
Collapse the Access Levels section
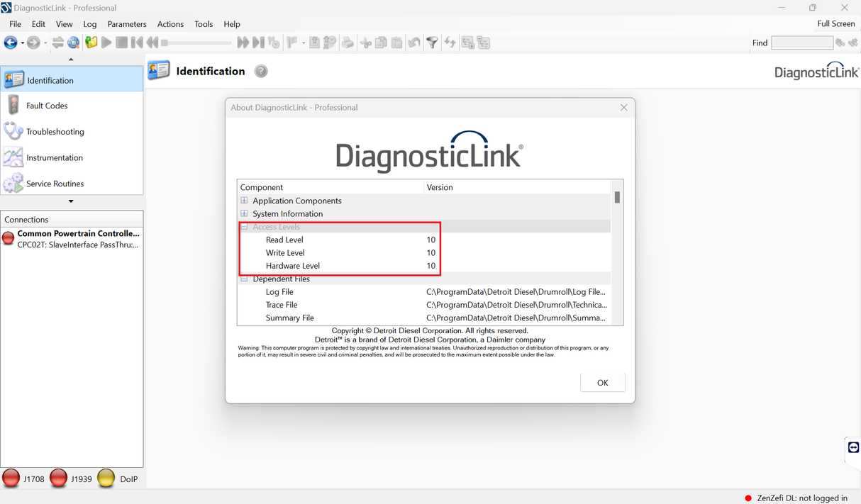(244, 226)
